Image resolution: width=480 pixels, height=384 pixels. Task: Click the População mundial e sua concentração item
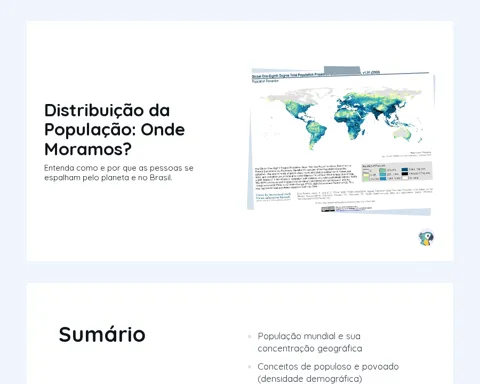point(310,342)
